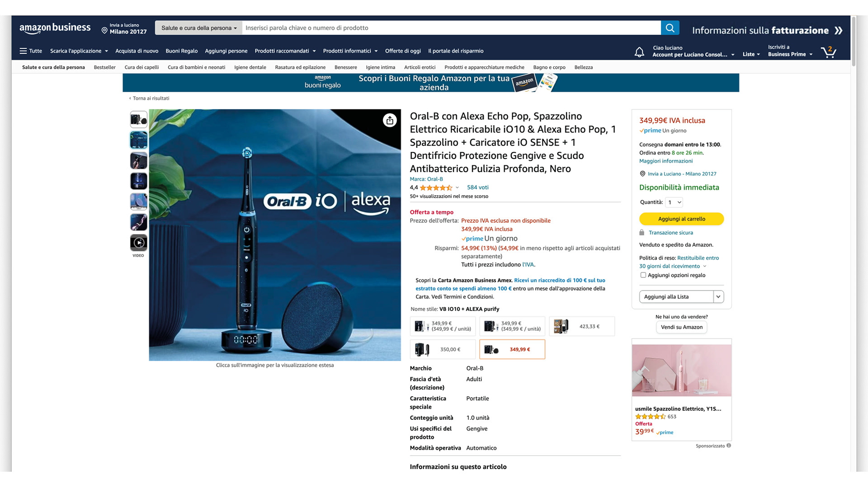Select the 350,00 € style option
The height and width of the screenshot is (488, 868).
click(x=443, y=349)
